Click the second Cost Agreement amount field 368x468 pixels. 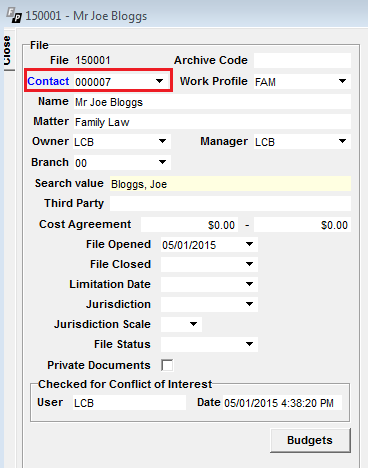tap(302, 224)
